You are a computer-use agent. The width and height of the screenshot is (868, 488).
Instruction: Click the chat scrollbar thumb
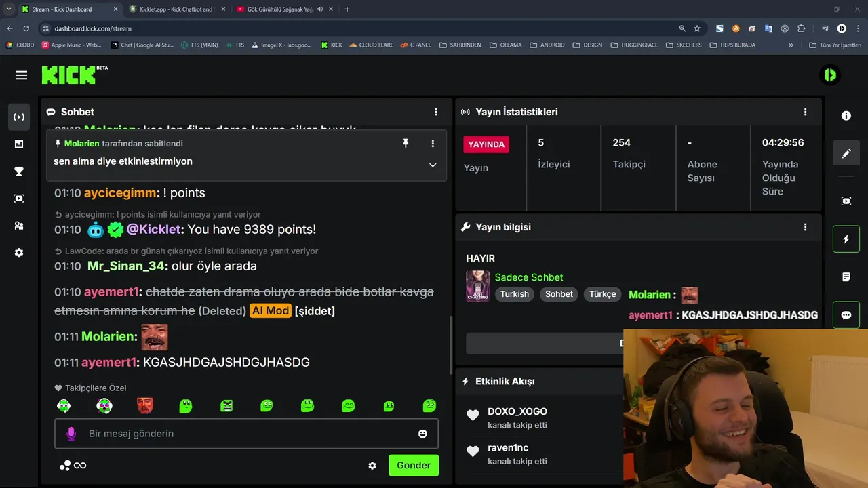tap(450, 346)
